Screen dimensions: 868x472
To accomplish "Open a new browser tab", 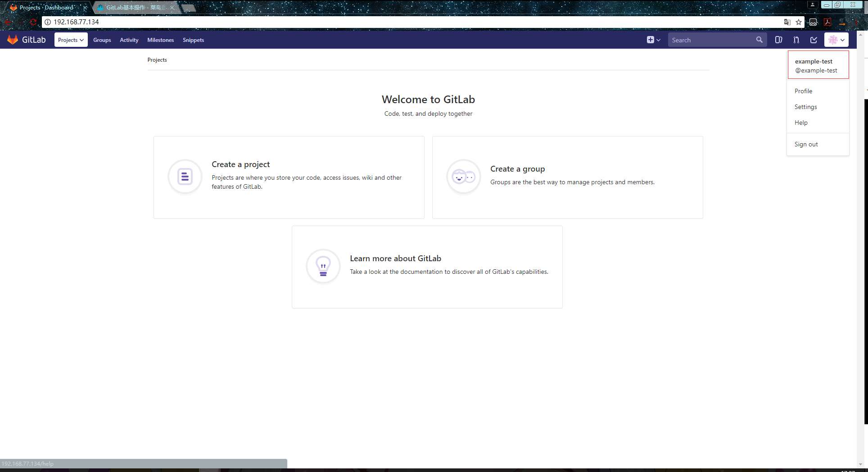I will pyautogui.click(x=188, y=8).
